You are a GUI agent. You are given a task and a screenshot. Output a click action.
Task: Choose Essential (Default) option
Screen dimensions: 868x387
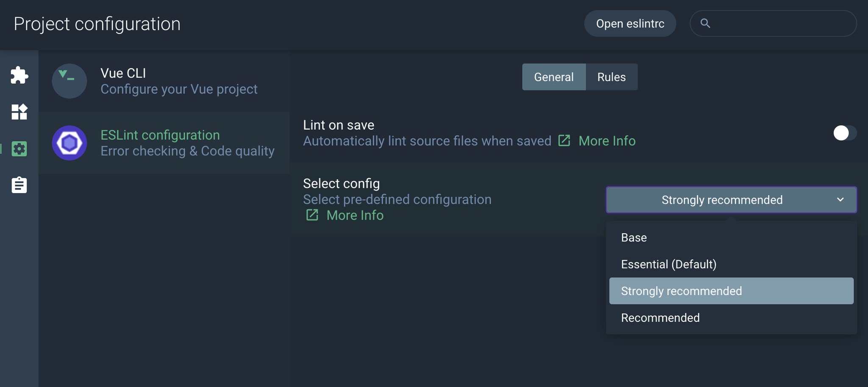[731, 264]
